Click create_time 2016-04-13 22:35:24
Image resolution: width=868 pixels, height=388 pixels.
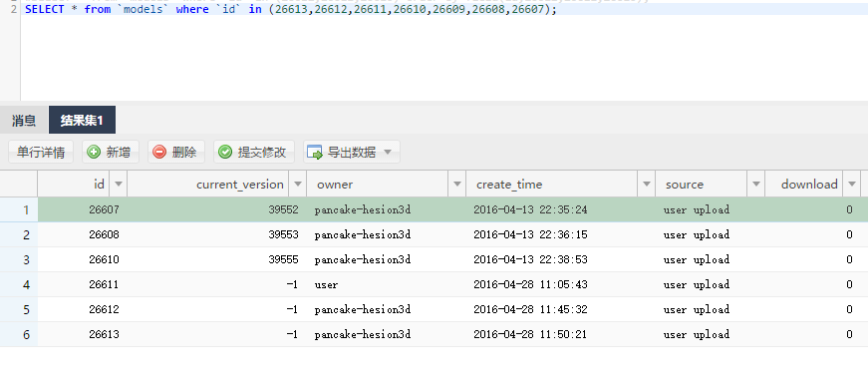[x=530, y=209]
